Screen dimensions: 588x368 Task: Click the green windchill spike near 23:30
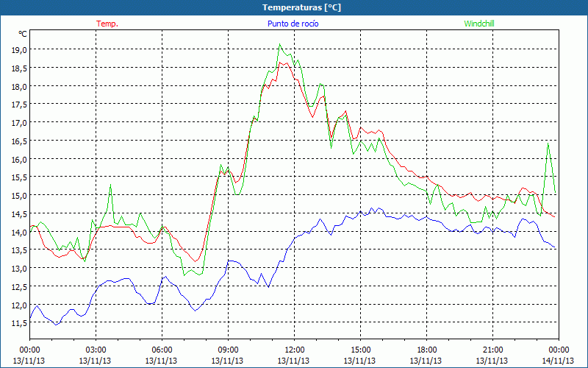click(548, 144)
